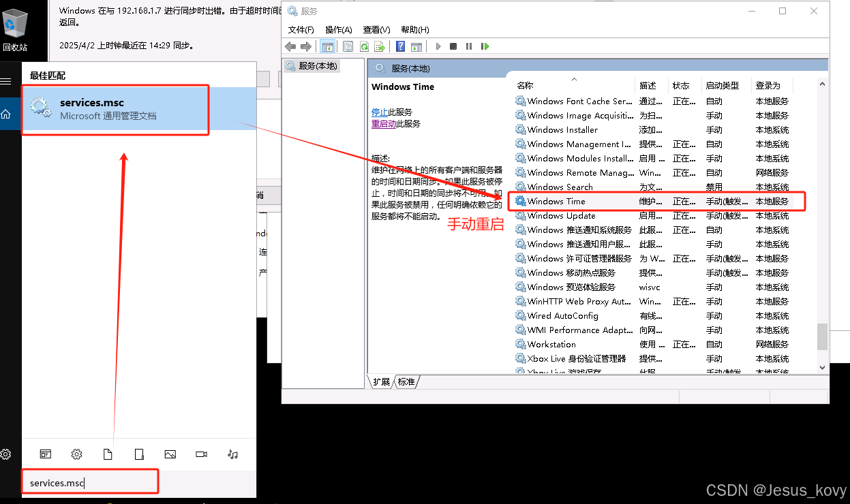This screenshot has height=504, width=850.
Task: Filter search by Music icon
Action: point(232,454)
